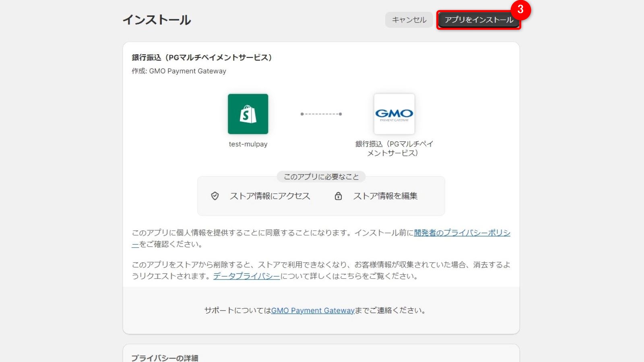Click the dotted connection line between the app icons
The height and width of the screenshot is (362, 644).
321,114
